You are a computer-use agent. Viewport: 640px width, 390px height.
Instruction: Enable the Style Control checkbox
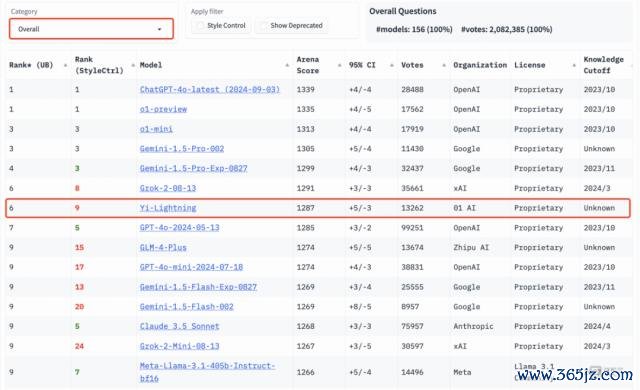(200, 26)
